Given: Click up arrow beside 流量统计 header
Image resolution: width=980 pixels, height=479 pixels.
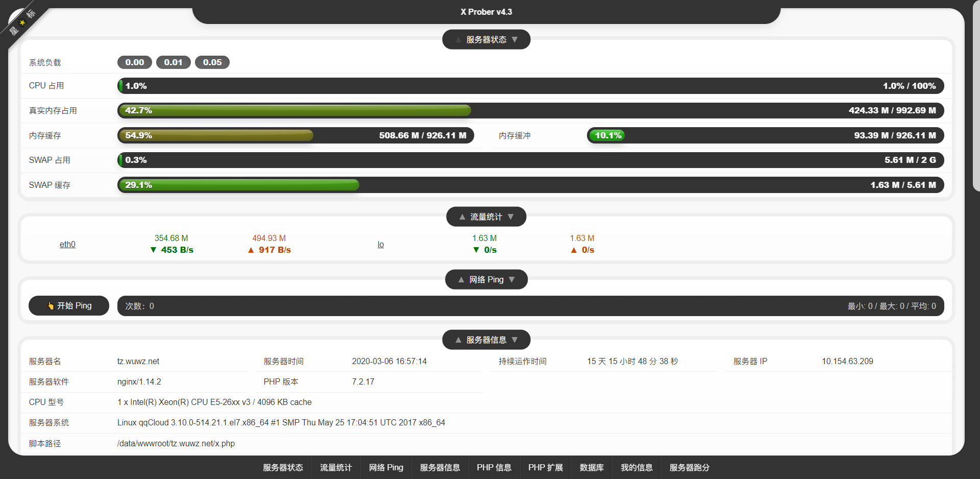Looking at the screenshot, I should click(462, 217).
